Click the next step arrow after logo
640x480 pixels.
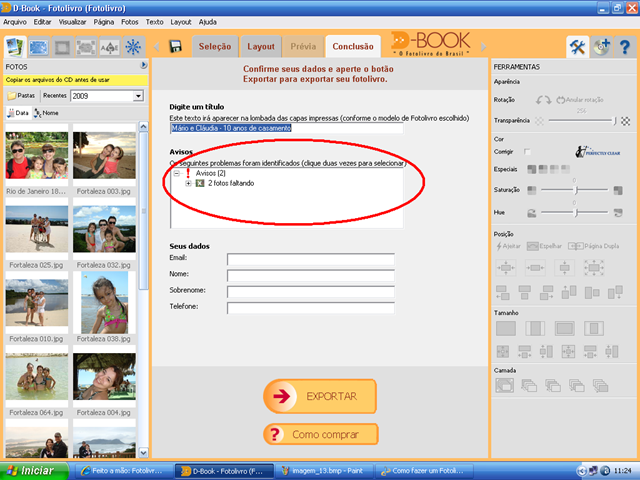coord(483,47)
